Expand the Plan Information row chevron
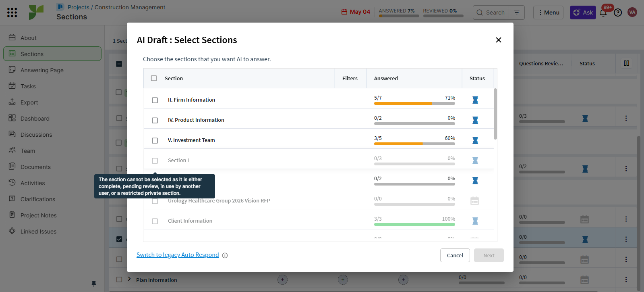This screenshot has width=644, height=292. (129, 279)
